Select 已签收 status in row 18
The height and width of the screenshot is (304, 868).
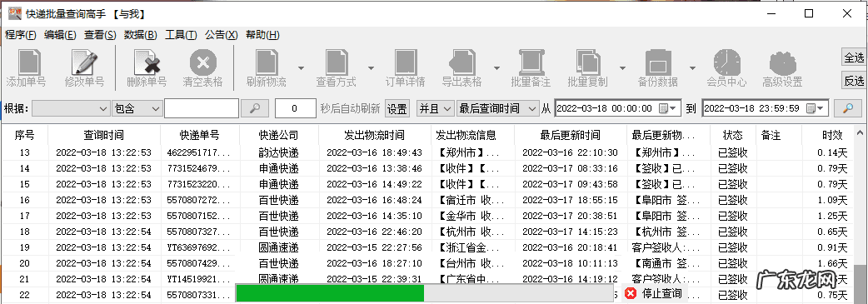733,232
